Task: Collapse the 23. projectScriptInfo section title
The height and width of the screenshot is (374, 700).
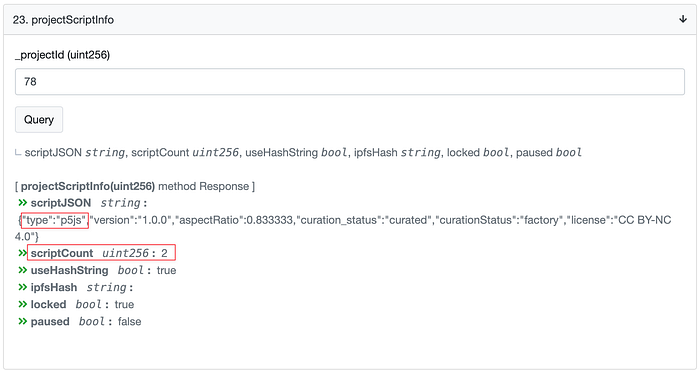Action: click(x=63, y=20)
